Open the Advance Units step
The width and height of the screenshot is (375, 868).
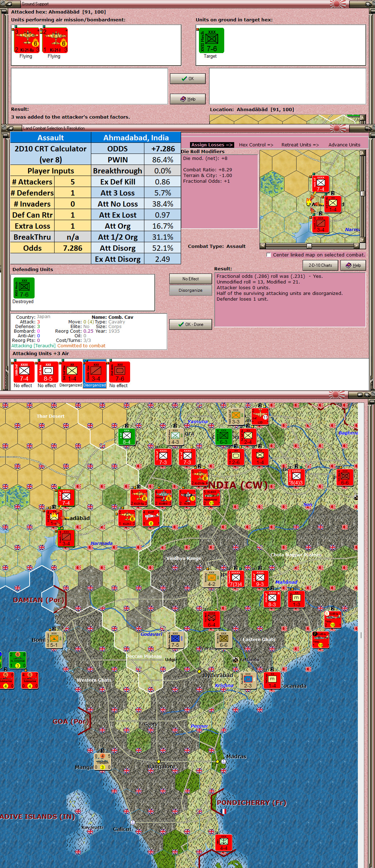[344, 145]
